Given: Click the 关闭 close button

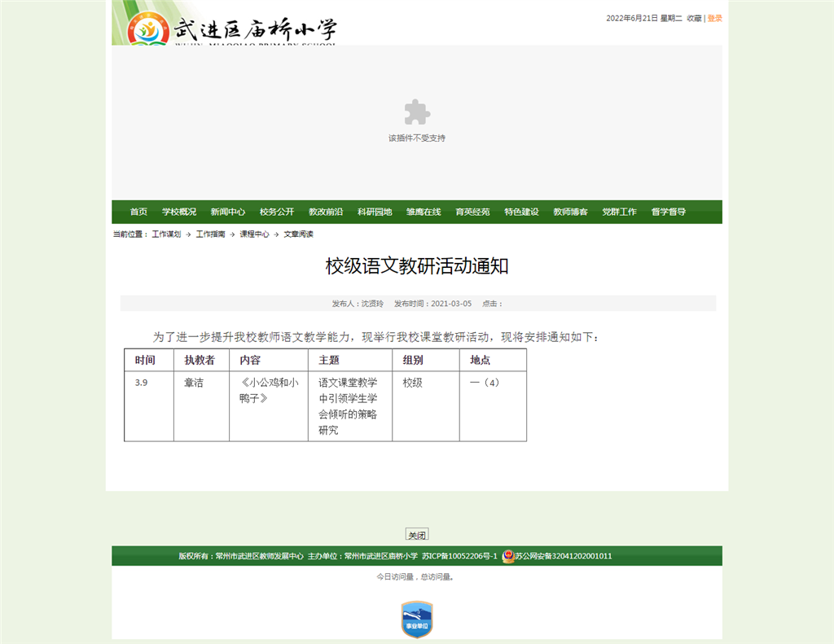Looking at the screenshot, I should pyautogui.click(x=417, y=534).
